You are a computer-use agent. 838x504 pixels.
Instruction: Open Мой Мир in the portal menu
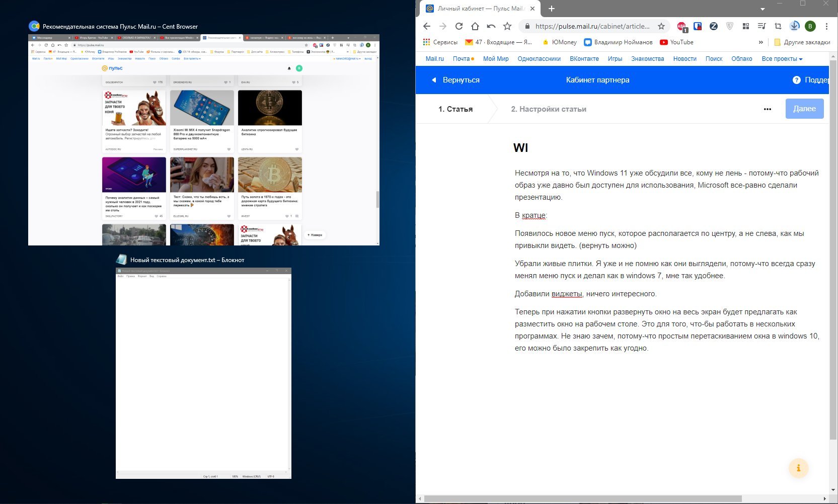click(496, 59)
